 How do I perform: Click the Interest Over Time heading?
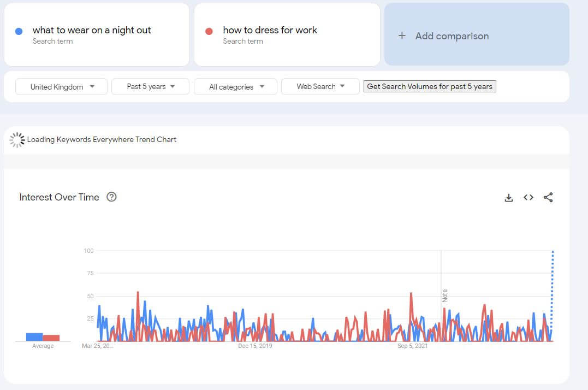(60, 197)
